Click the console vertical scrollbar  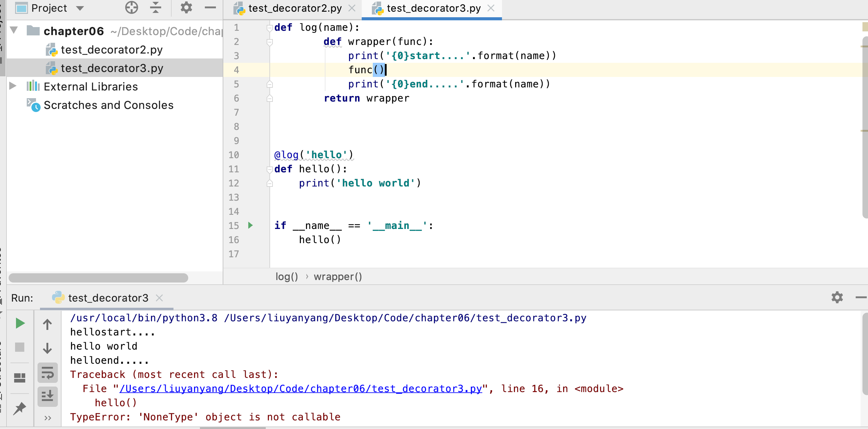[x=865, y=354]
